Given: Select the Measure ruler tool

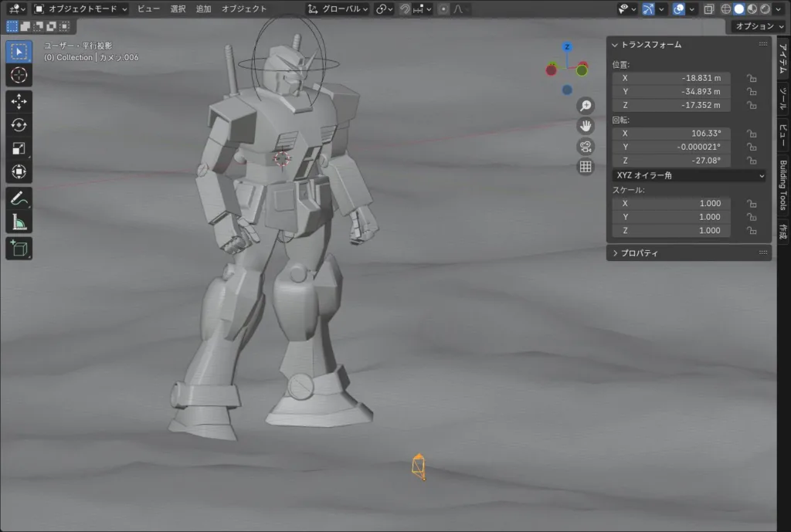Looking at the screenshot, I should point(19,222).
